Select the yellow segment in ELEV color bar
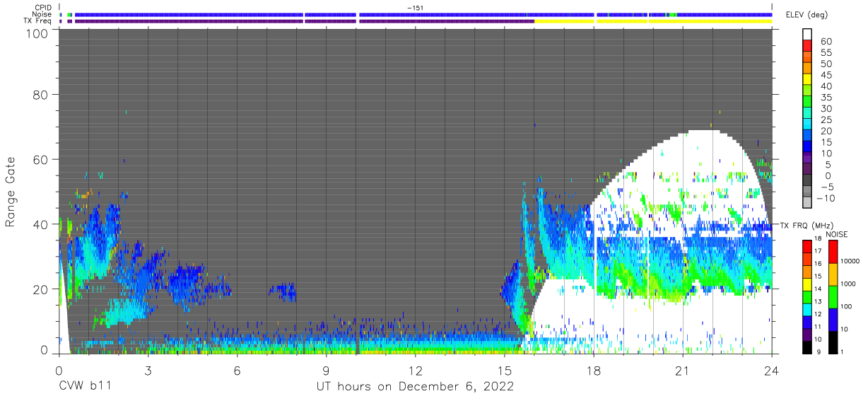 [x=808, y=80]
